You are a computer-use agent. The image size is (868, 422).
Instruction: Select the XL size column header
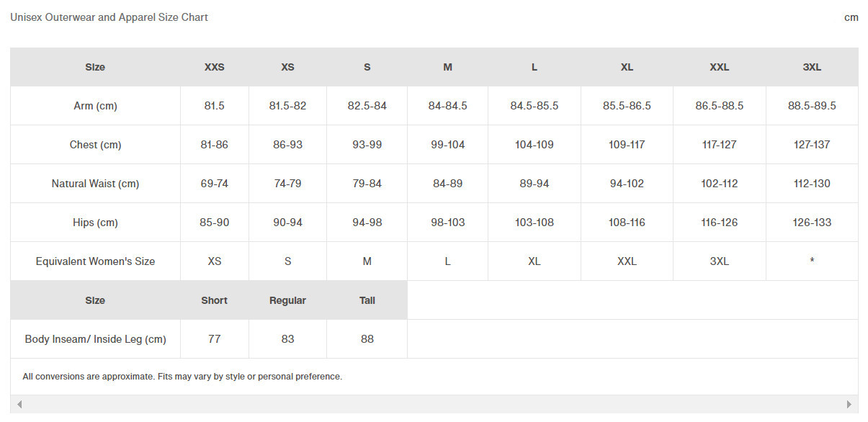click(627, 67)
